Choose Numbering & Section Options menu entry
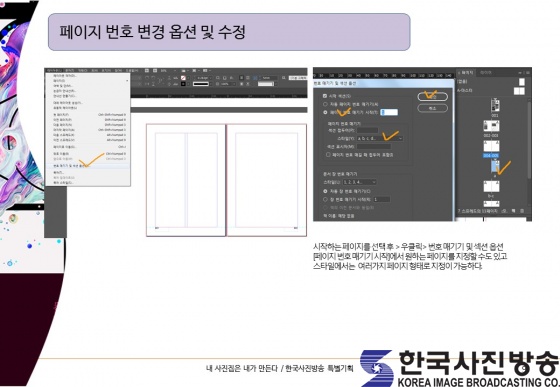 [x=88, y=166]
